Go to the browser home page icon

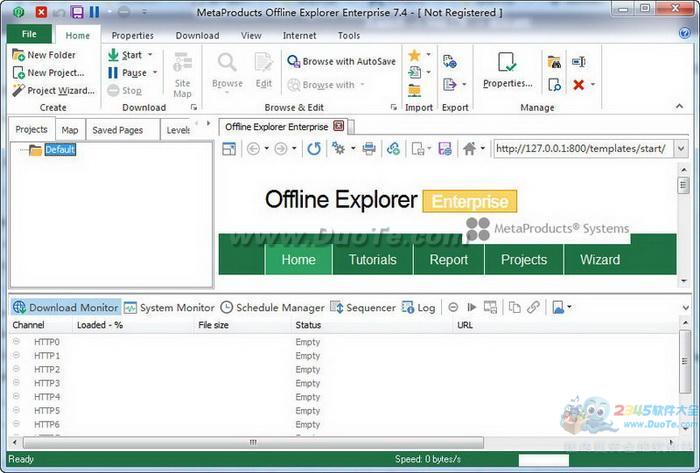[469, 149]
